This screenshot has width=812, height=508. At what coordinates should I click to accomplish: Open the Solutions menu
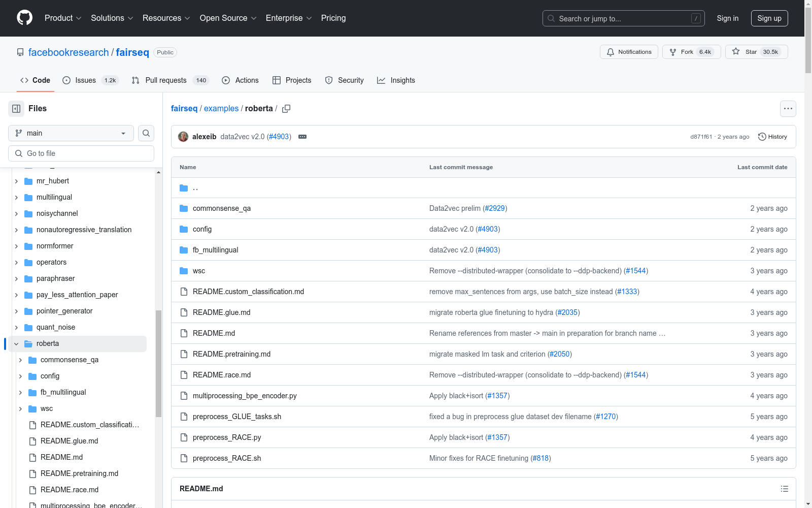112,18
